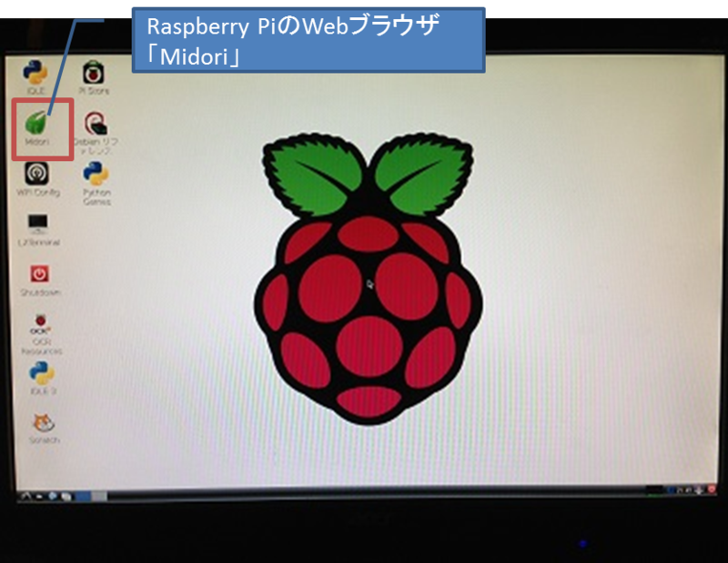This screenshot has height=563, width=728.
Task: Click the file manager taskbar launcher
Action: tap(39, 497)
